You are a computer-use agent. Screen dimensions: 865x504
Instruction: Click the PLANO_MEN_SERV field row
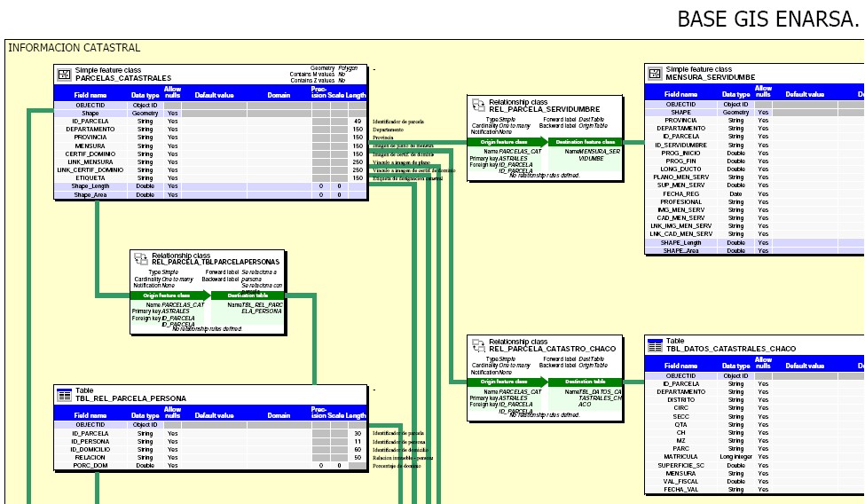(x=755, y=177)
